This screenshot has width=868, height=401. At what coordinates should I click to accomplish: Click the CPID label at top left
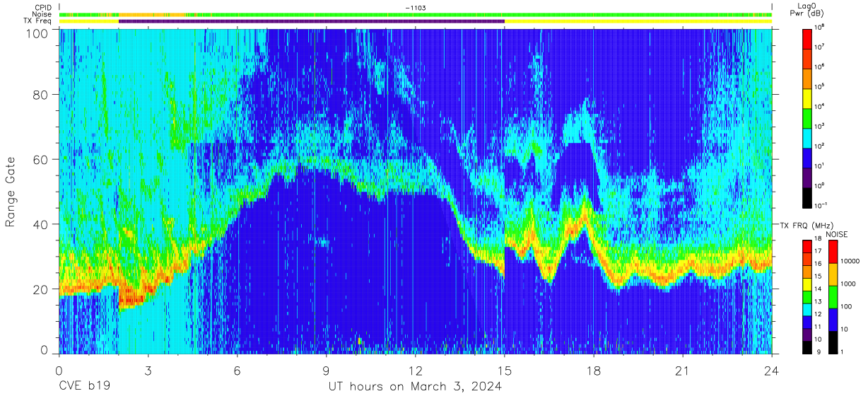[42, 8]
